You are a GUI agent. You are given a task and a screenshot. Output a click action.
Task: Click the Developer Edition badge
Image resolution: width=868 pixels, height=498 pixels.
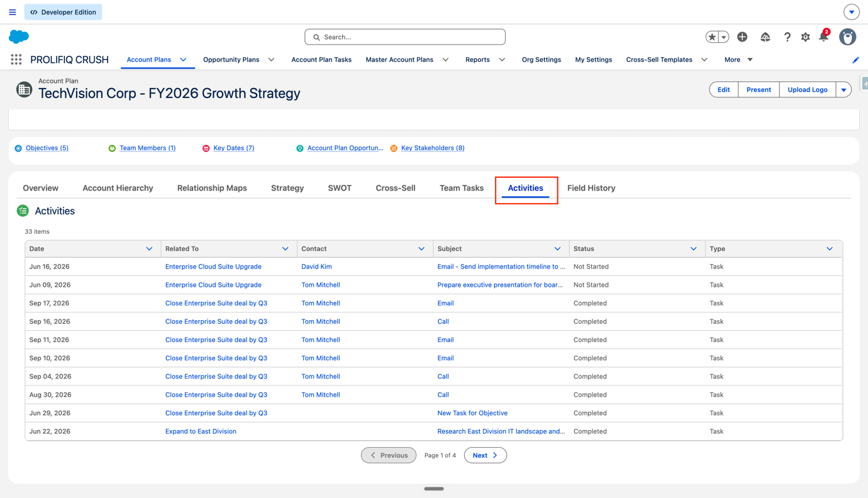(x=63, y=12)
